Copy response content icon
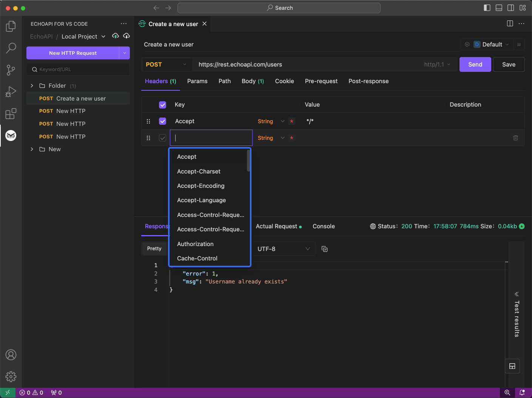The height and width of the screenshot is (398, 532). pos(324,249)
